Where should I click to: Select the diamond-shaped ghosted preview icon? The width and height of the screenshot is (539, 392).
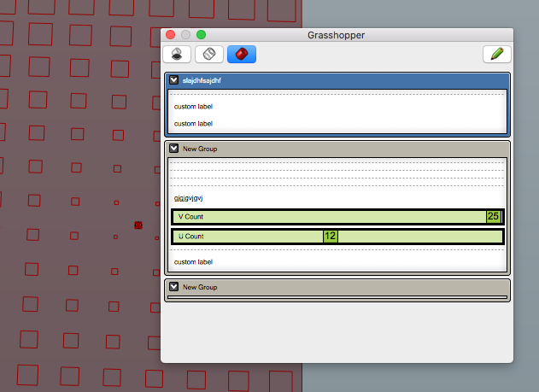click(x=209, y=55)
